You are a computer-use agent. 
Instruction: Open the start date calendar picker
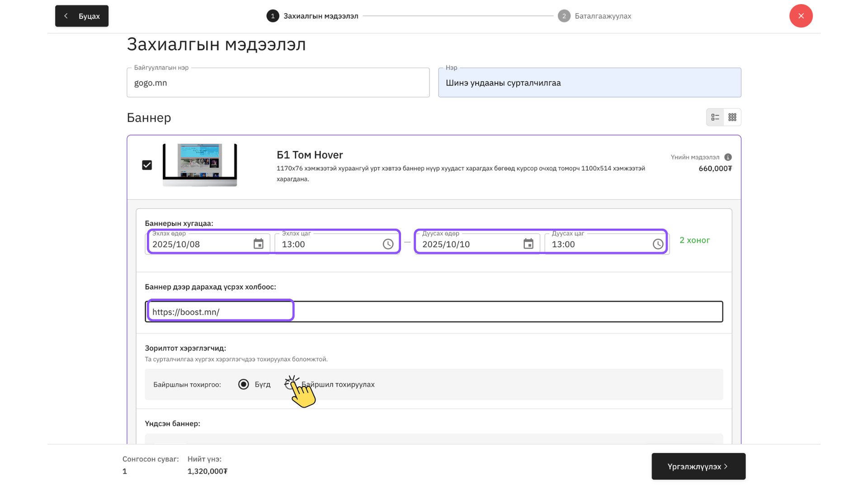[x=258, y=244]
